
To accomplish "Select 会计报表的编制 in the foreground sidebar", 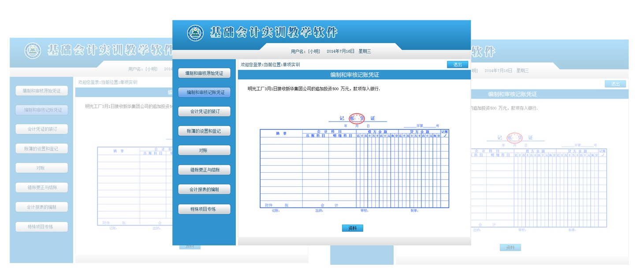I will tap(204, 190).
